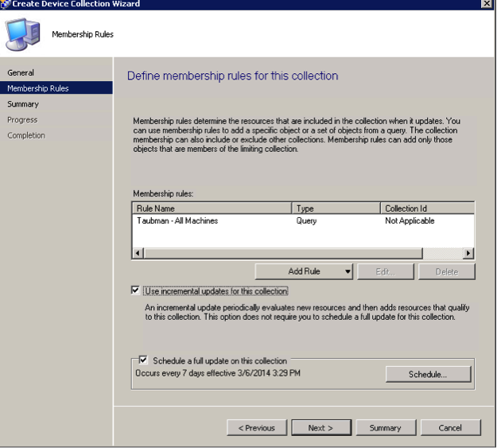Open the Summary step in sidebar
Image resolution: width=497 pixels, height=448 pixels.
pyautogui.click(x=23, y=104)
